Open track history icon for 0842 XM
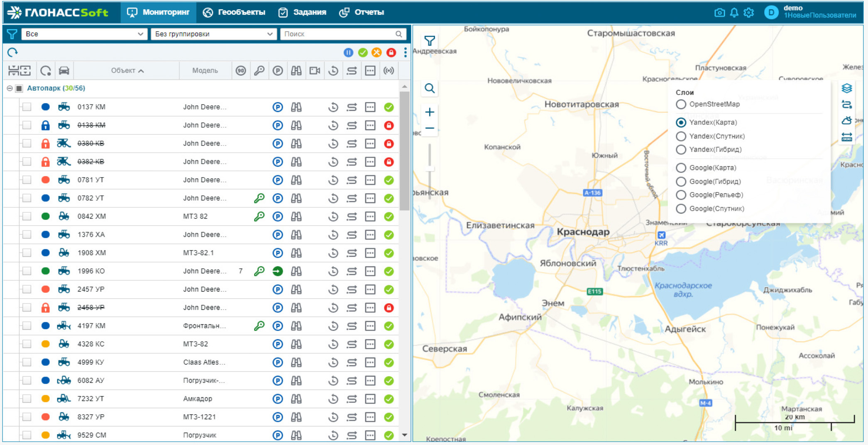The width and height of the screenshot is (868, 445). [333, 216]
